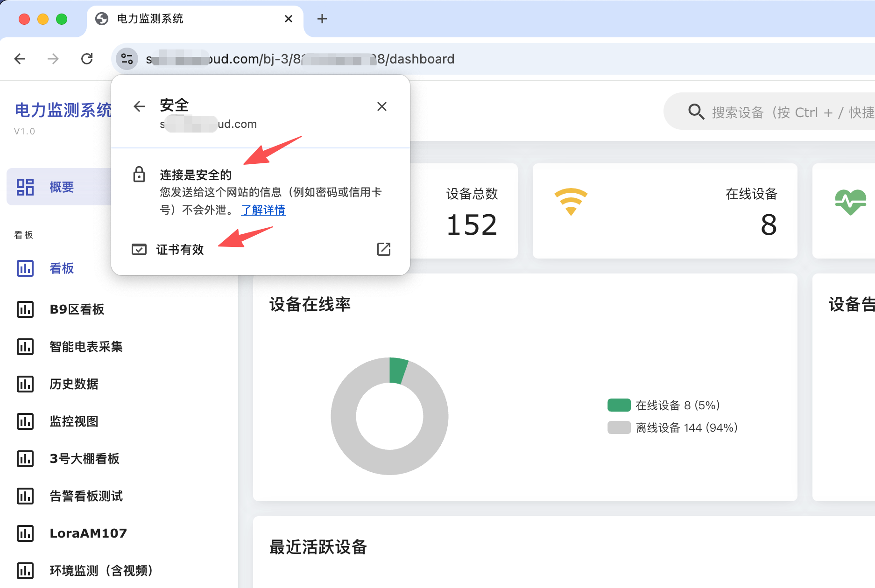Click the back arrow in security popup
Screen dimensions: 875x588
tap(139, 106)
